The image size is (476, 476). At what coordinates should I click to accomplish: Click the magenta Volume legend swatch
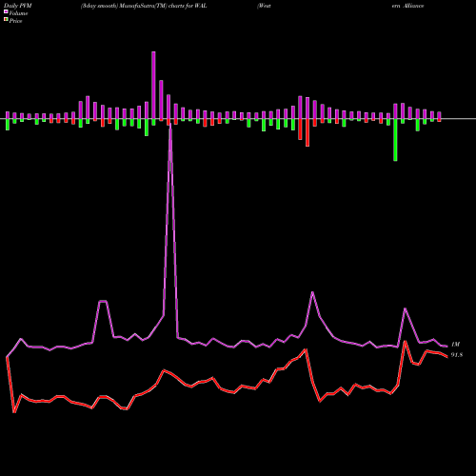click(x=6, y=11)
